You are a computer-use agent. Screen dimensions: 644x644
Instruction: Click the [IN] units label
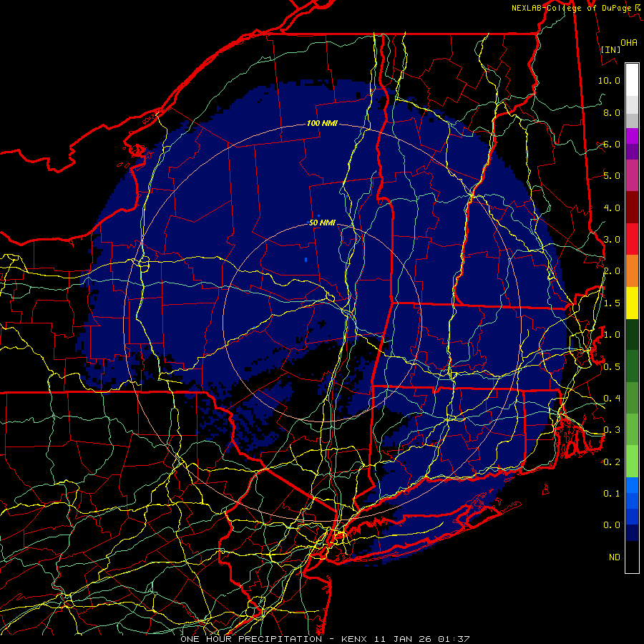click(x=611, y=49)
